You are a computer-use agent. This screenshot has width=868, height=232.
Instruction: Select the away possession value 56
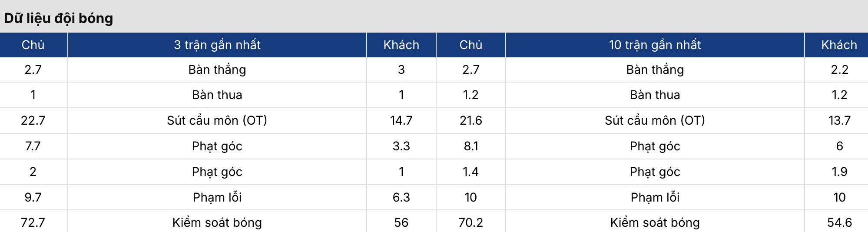(401, 222)
